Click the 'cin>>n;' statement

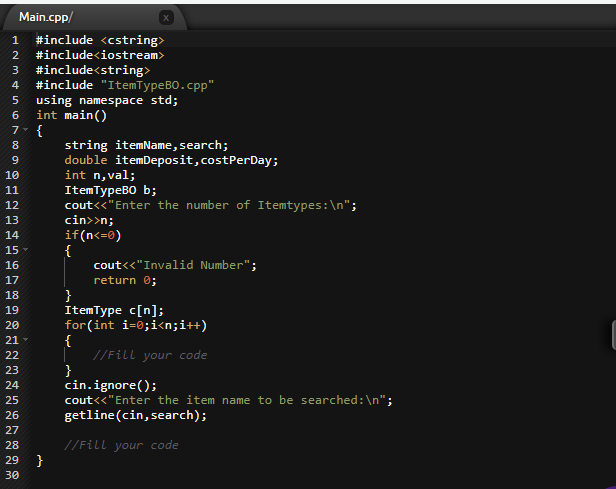pos(89,220)
